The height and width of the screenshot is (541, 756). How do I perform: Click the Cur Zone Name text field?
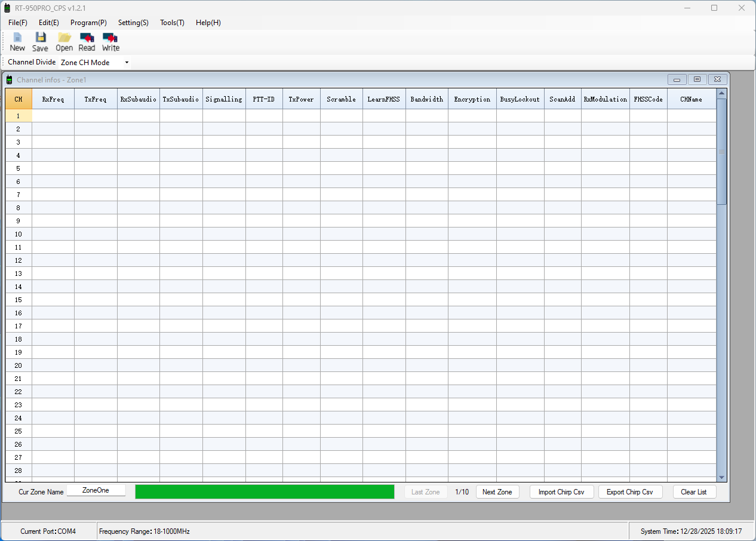[96, 490]
